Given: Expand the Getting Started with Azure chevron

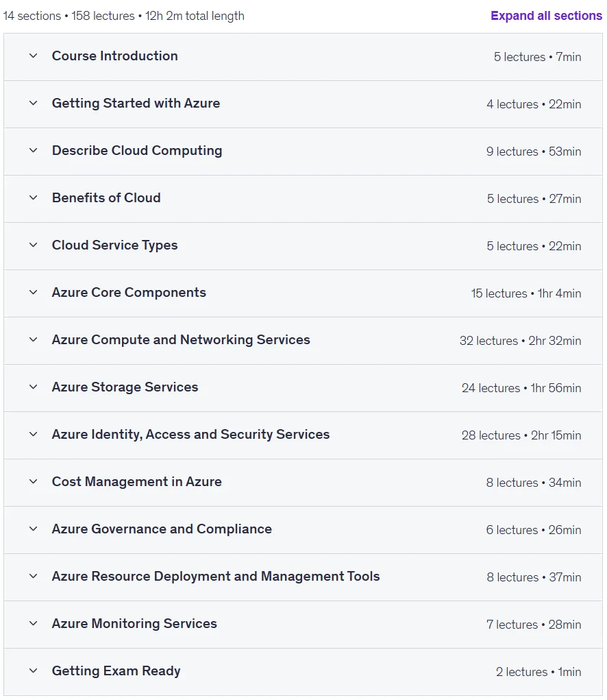Looking at the screenshot, I should click(33, 103).
